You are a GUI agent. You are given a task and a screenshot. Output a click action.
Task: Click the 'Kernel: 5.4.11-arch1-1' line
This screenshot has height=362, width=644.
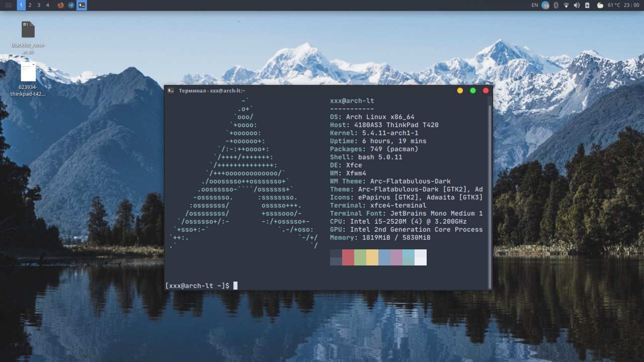click(x=374, y=133)
